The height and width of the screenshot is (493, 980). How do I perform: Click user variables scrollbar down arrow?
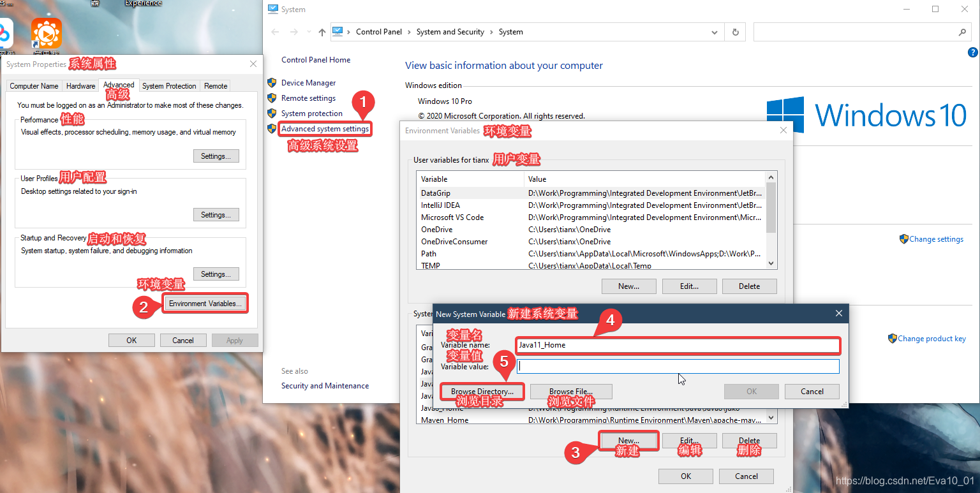click(x=771, y=263)
